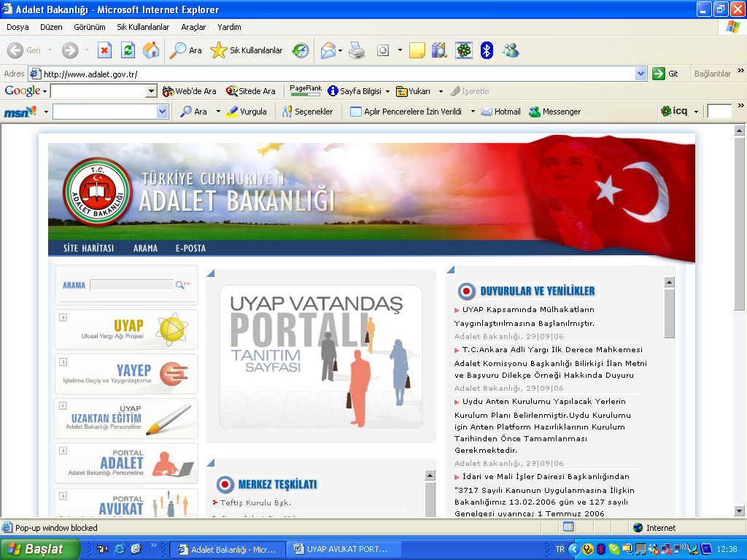Click the Print icon
Viewport: 747px width, 560px height.
(x=356, y=50)
